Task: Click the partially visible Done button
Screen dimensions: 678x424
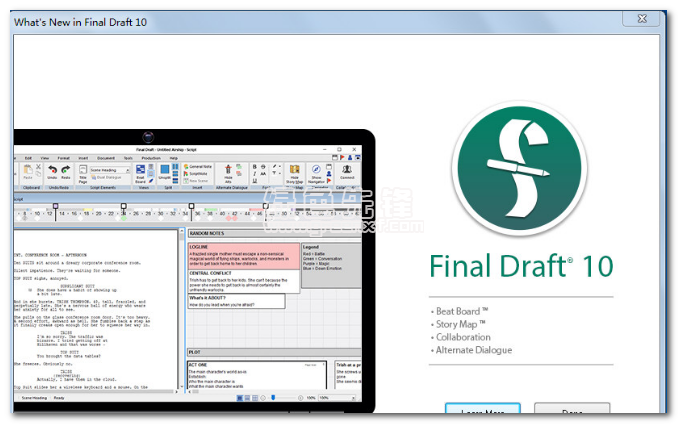Action: [572, 408]
